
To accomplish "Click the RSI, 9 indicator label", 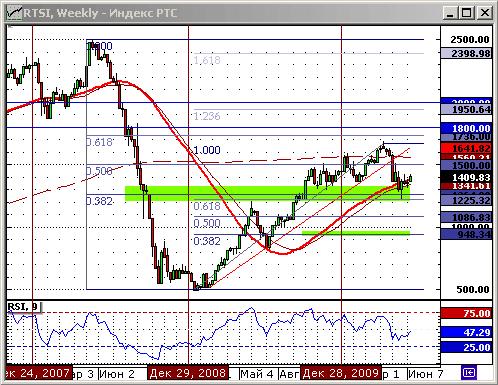I will click(23, 307).
